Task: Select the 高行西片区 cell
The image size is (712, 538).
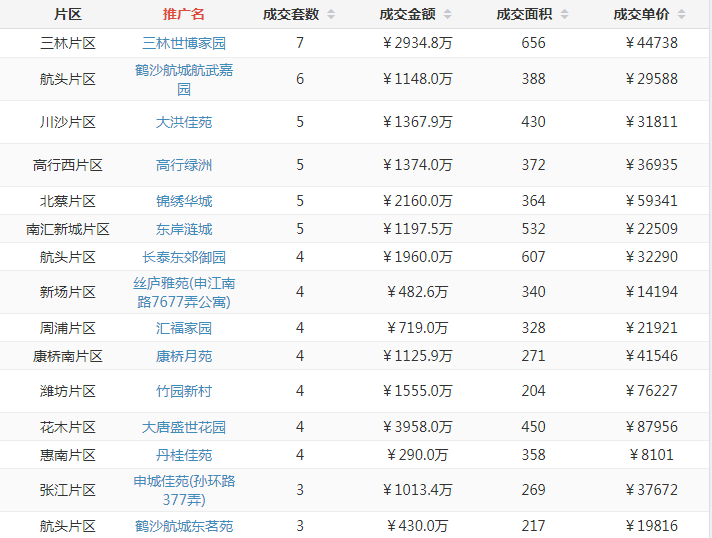Action: [68, 165]
